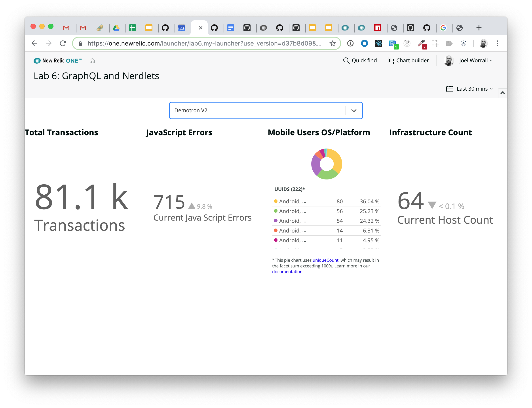Switch to the Google Calendar tab
Image resolution: width=532 pixels, height=408 pixels.
tap(182, 28)
